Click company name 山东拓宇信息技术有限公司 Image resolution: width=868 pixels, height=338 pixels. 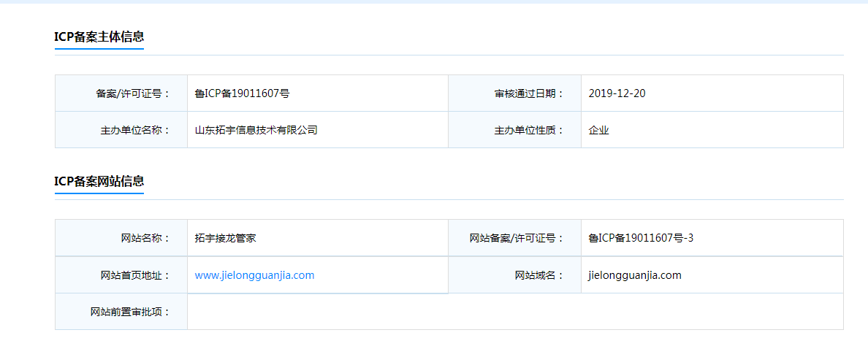[x=256, y=131]
